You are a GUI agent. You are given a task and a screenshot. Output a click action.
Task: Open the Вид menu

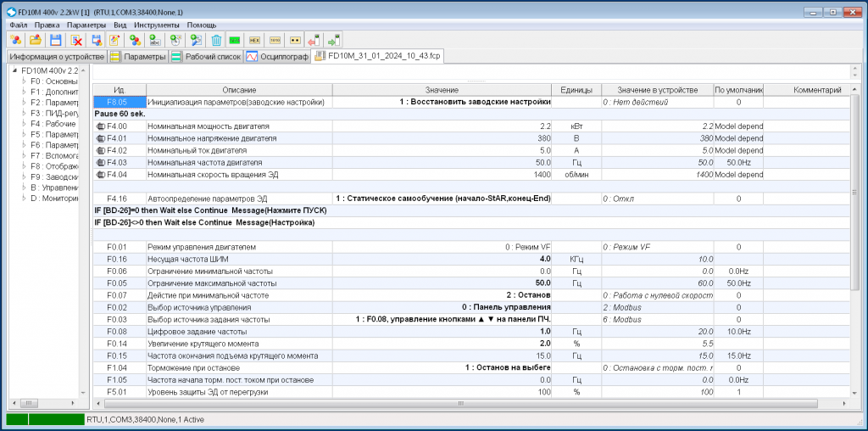click(120, 25)
